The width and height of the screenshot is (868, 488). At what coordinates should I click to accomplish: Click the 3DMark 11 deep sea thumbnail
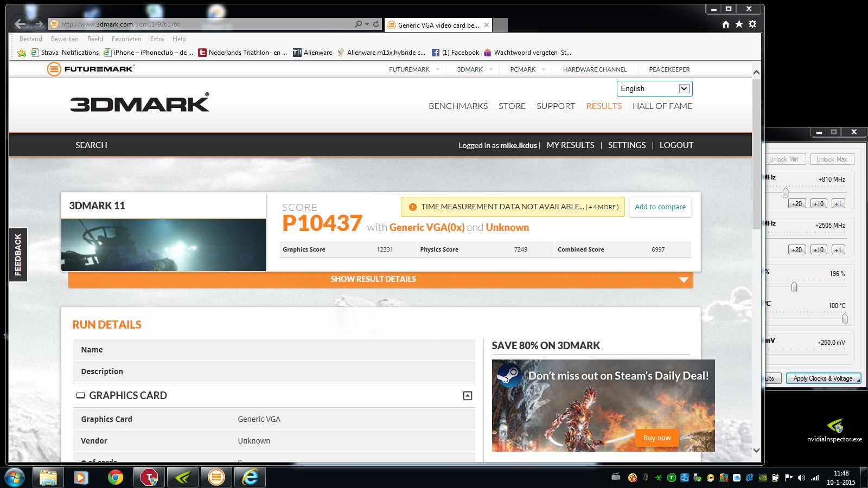tap(163, 245)
